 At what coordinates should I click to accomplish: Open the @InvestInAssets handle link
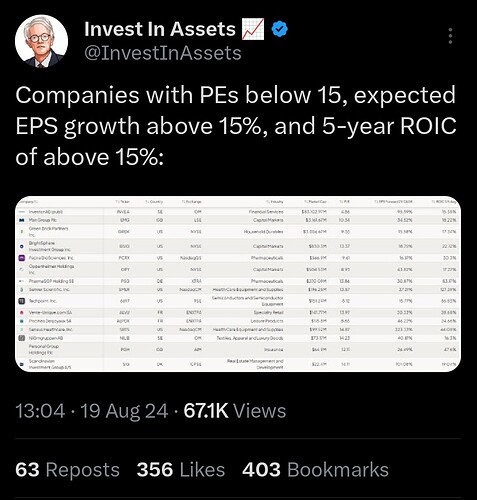pyautogui.click(x=163, y=53)
